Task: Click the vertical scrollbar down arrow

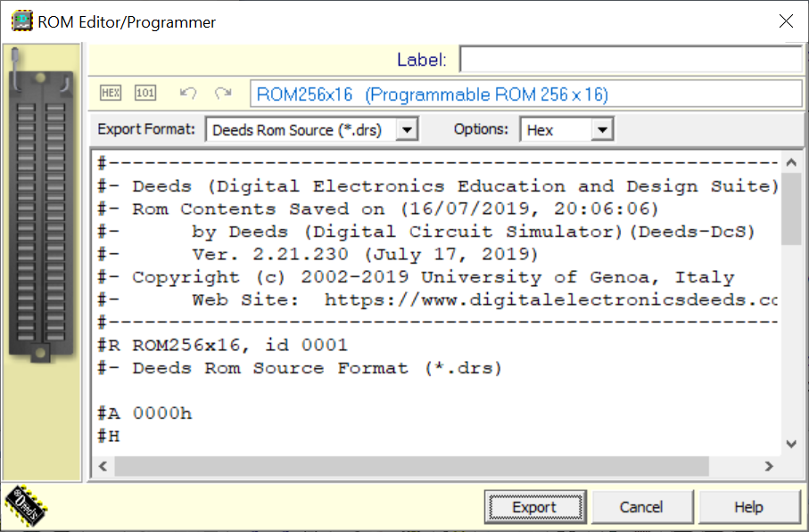Action: 791,444
